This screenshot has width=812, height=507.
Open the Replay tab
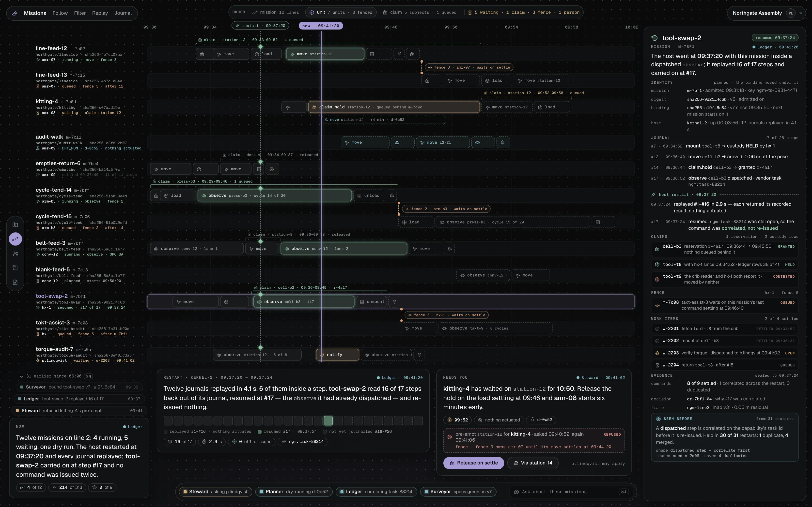coord(100,13)
